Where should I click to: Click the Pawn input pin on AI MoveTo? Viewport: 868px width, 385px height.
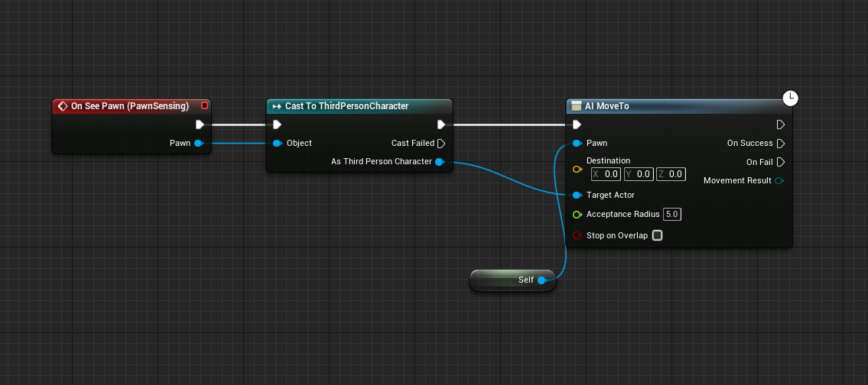coord(577,144)
